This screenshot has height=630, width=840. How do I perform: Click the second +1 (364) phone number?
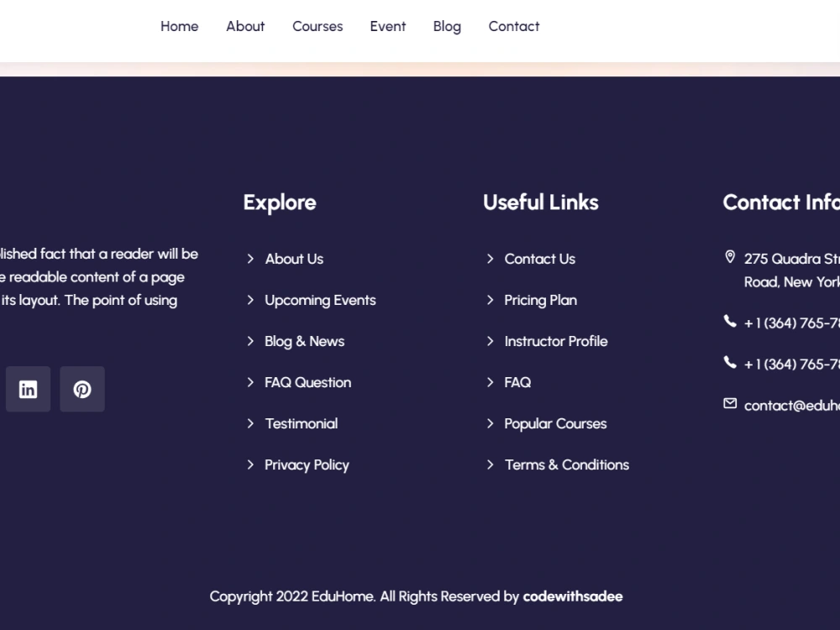[792, 365]
